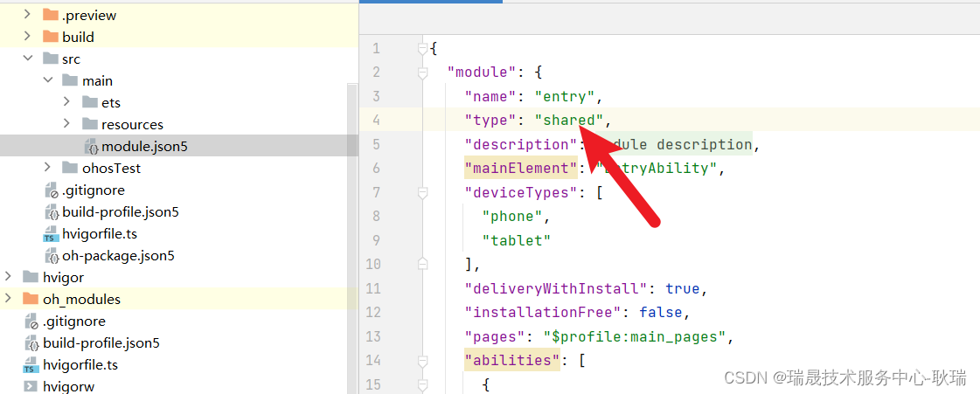Click the "deviceTypes" key
This screenshot has height=394, width=980.
click(x=521, y=192)
